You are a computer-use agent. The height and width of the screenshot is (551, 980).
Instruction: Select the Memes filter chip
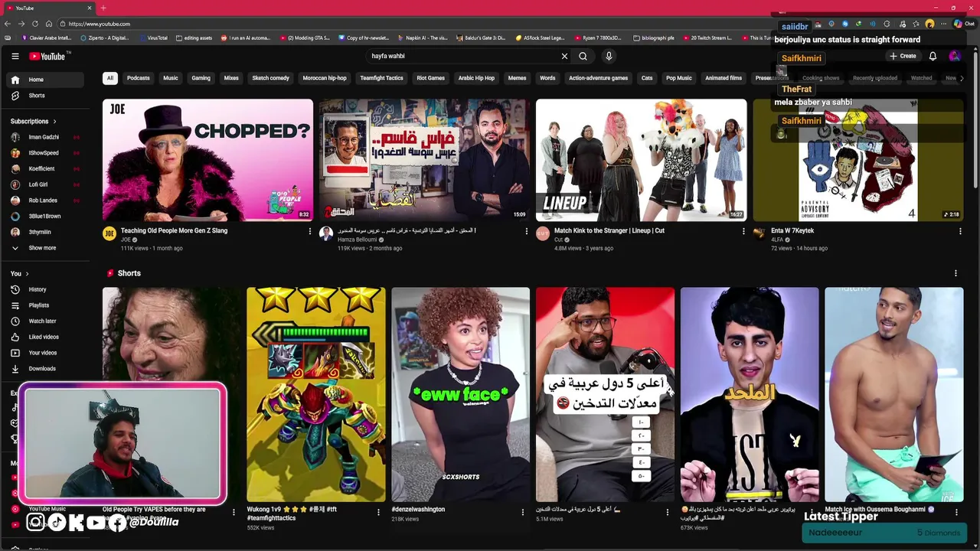point(517,78)
